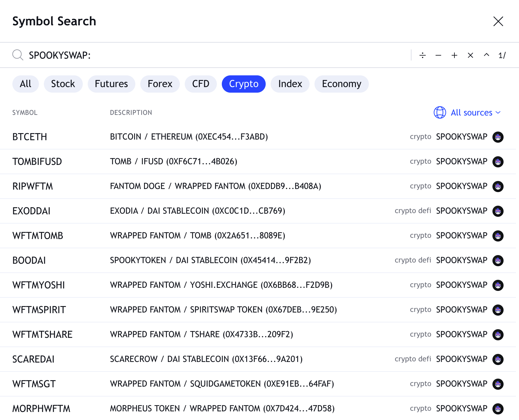This screenshot has height=420, width=519.
Task: Click SpookySwap logo icon on BTCETH row
Action: pos(498,137)
